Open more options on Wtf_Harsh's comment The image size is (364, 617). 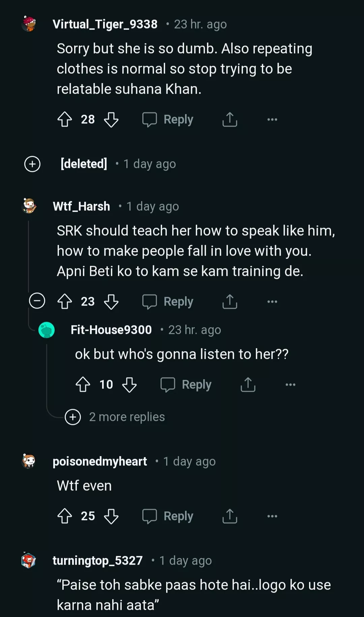(272, 302)
